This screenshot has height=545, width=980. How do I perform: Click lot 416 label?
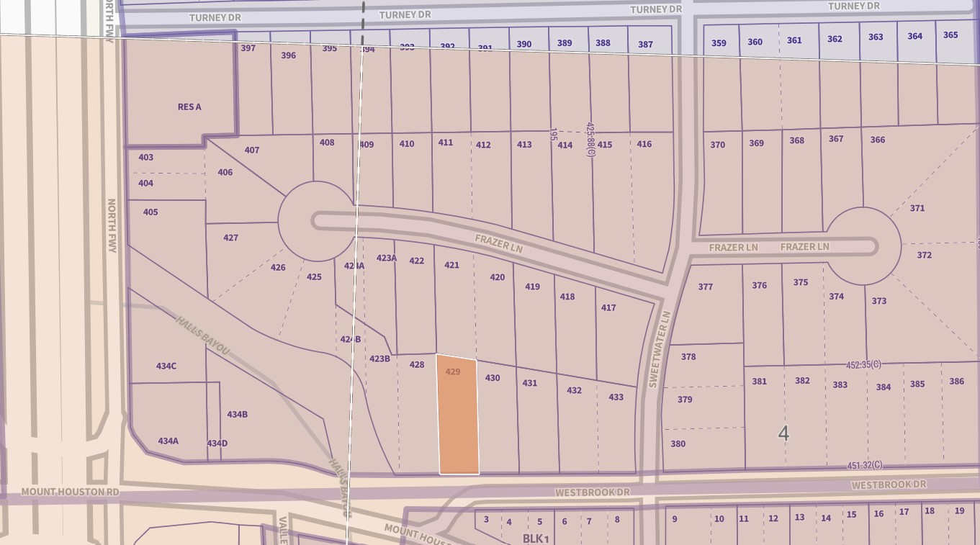pyautogui.click(x=644, y=144)
